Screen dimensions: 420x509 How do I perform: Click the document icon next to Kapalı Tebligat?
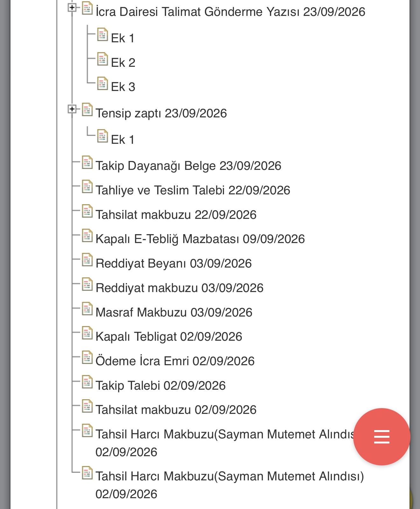click(x=87, y=333)
